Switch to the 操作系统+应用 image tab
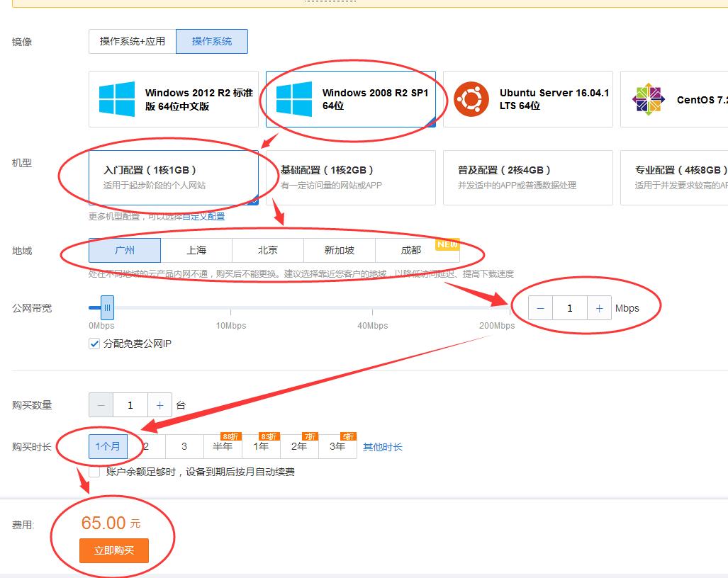The width and height of the screenshot is (728, 578). 133,41
